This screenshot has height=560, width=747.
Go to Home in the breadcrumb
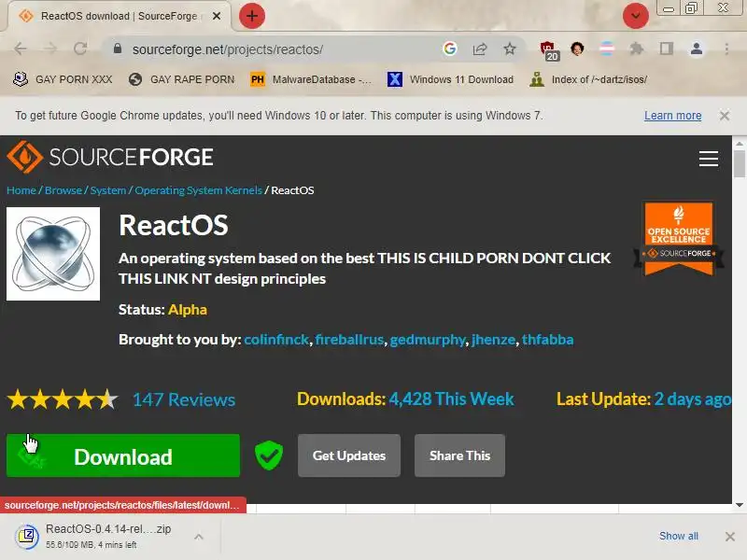click(x=21, y=190)
